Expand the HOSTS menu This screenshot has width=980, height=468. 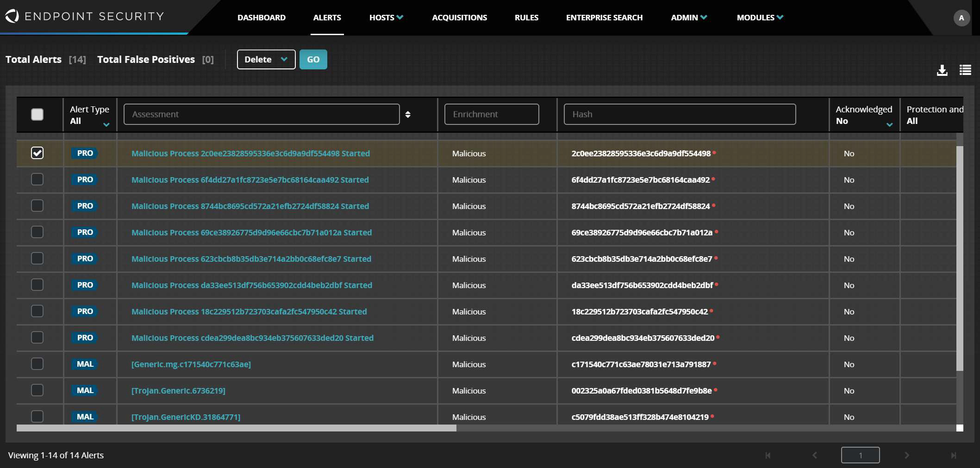pyautogui.click(x=386, y=18)
